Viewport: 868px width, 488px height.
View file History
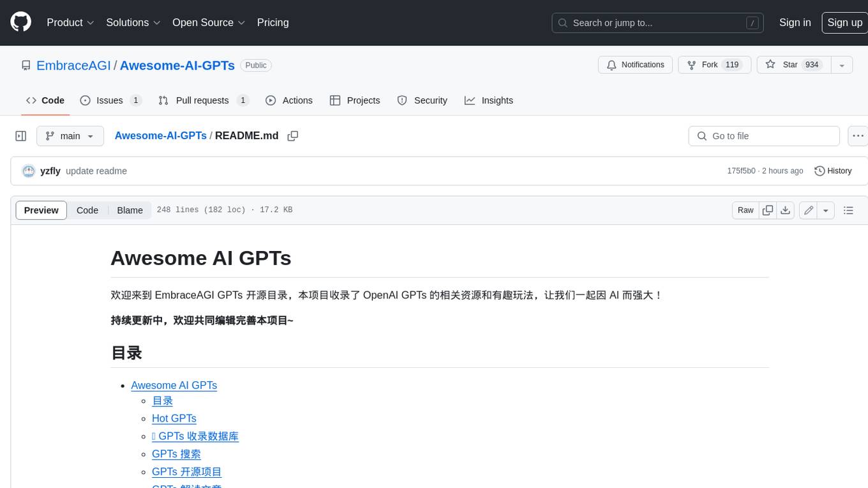(834, 171)
